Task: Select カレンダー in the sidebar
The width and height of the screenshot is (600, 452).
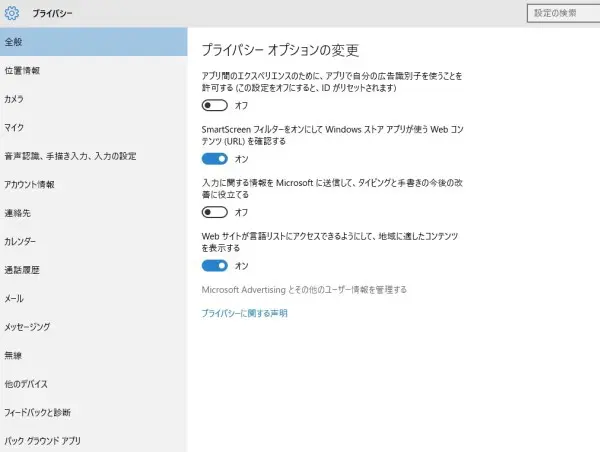Action: pos(94,242)
